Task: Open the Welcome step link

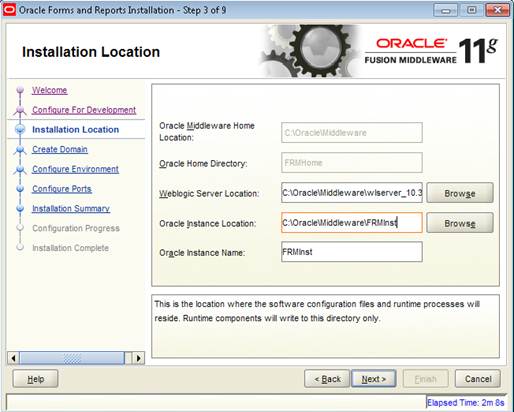Action: pos(50,90)
